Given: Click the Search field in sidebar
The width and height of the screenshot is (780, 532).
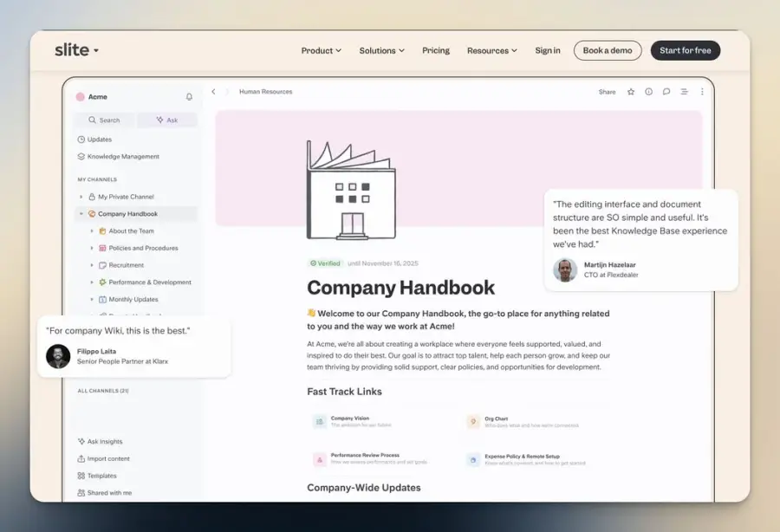Looking at the screenshot, I should point(105,120).
